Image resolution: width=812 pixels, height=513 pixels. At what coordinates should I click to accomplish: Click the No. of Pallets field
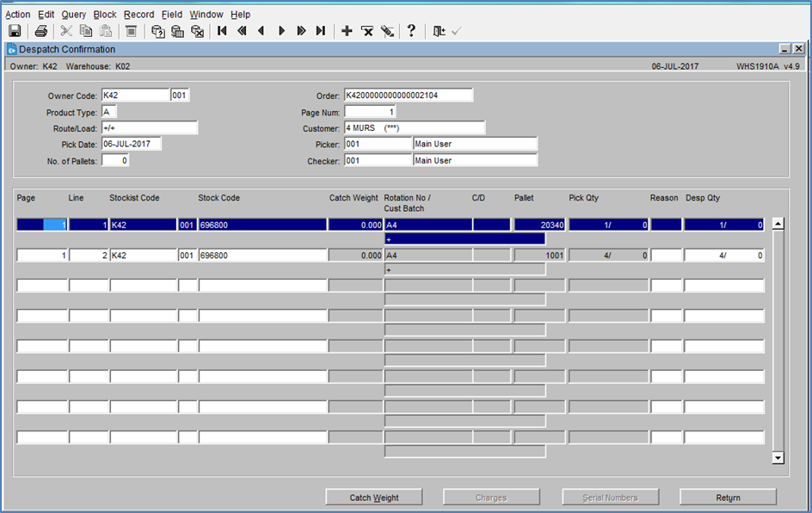(x=115, y=161)
